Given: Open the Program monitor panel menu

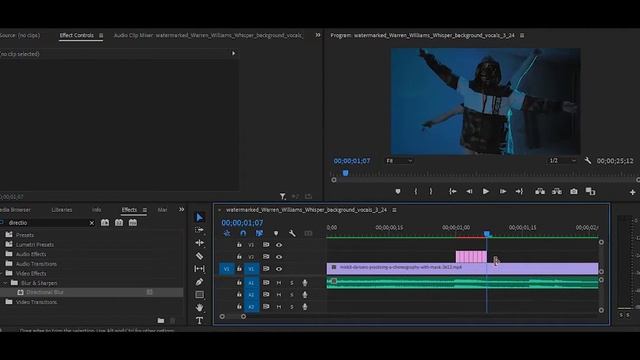Looking at the screenshot, I should coord(522,36).
